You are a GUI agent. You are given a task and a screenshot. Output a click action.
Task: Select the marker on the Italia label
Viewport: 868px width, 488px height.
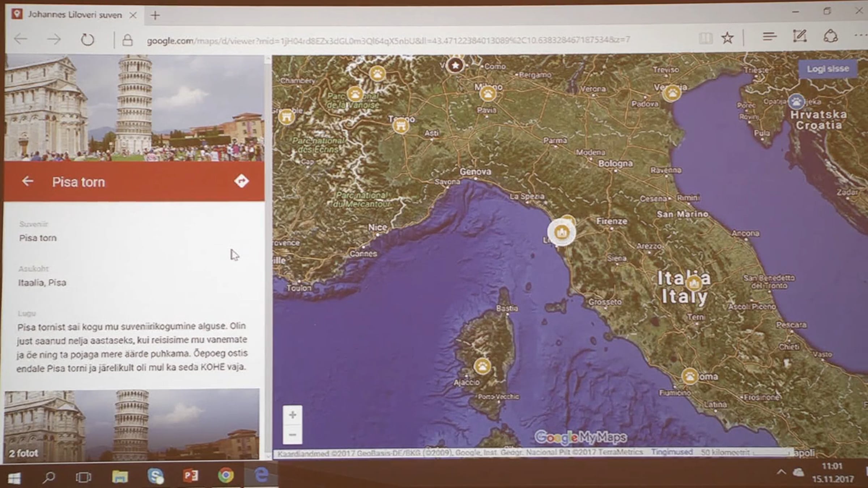[x=694, y=283]
